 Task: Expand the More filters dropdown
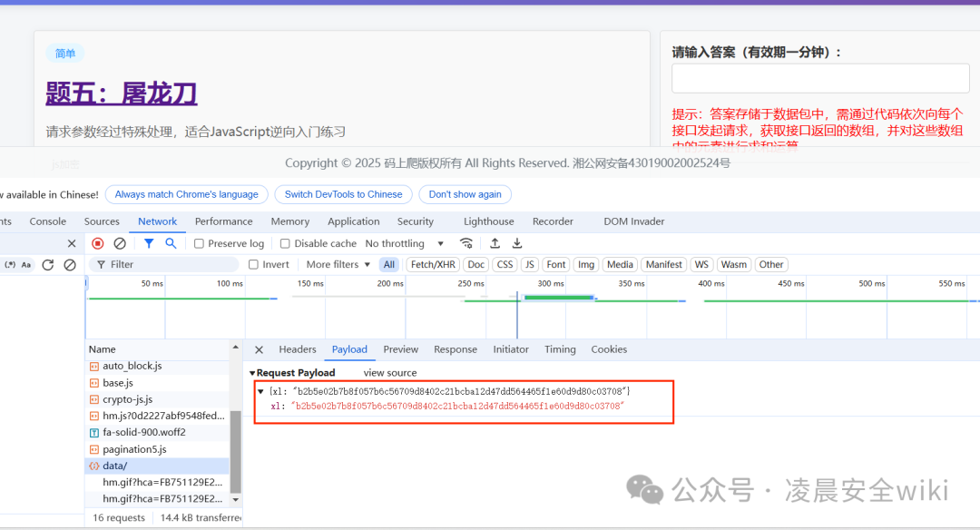click(338, 264)
